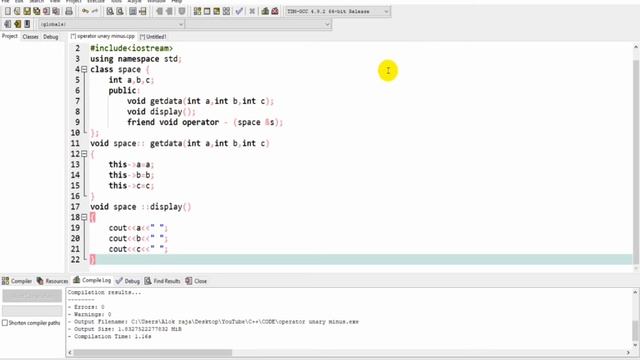The image size is (640, 360).
Task: Open a file with the Open toolbar icon
Action: click(x=17, y=11)
